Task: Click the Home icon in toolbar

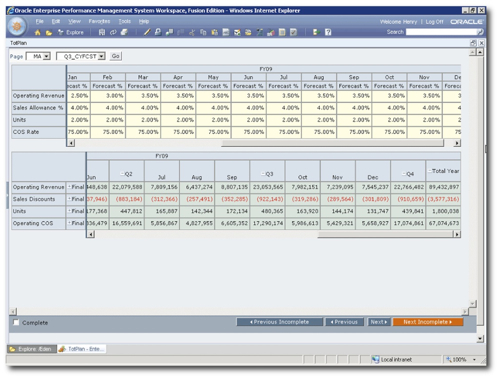Action: coord(38,32)
